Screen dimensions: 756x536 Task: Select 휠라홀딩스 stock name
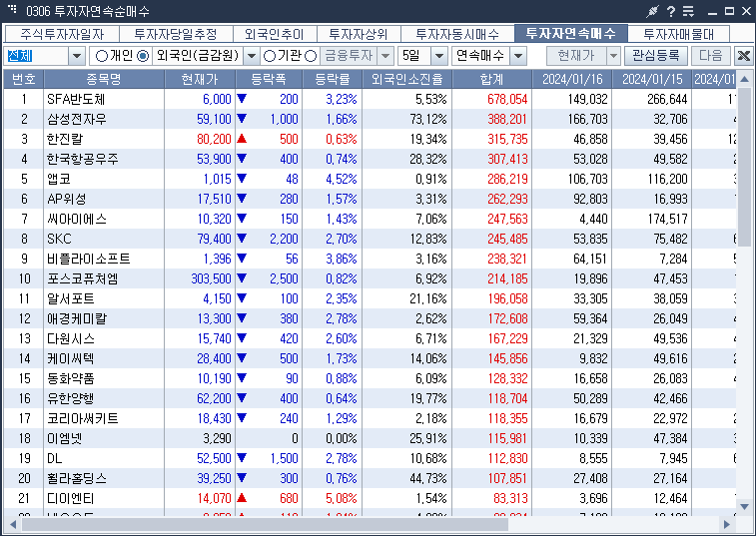(77, 479)
